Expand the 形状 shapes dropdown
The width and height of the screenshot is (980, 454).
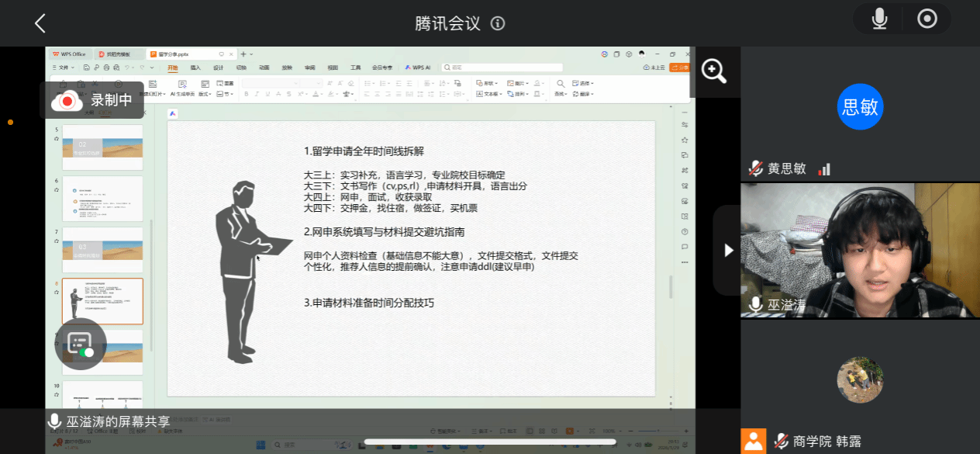tap(489, 83)
